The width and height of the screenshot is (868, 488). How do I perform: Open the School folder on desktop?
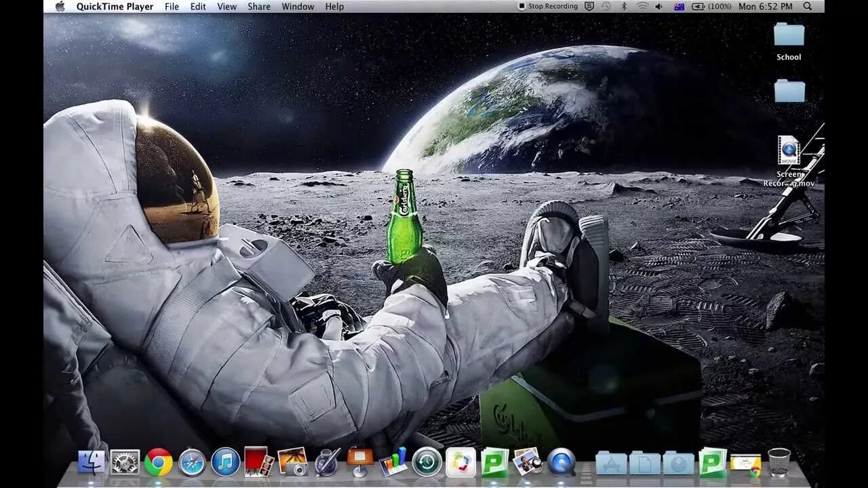point(789,41)
